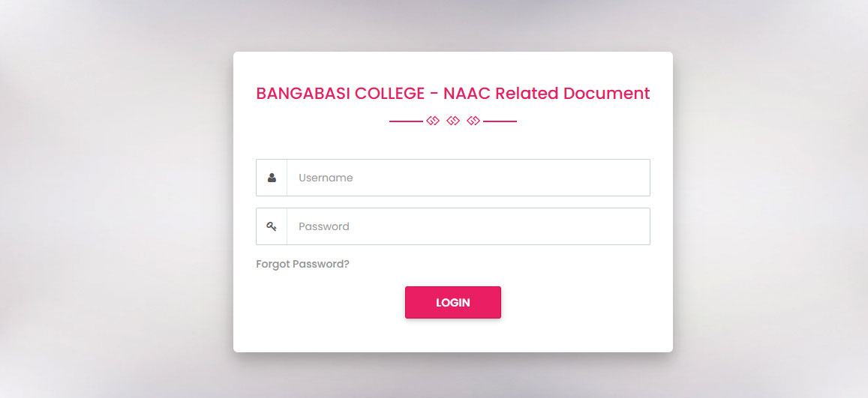Click the hyphen in the heading
Viewport: 868px width, 398px height.
[x=434, y=94]
